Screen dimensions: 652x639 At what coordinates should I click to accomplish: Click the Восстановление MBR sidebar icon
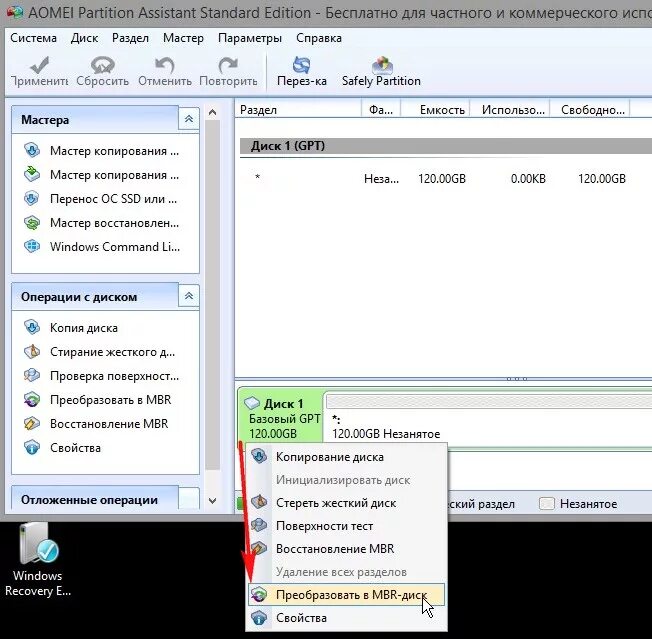pos(32,424)
